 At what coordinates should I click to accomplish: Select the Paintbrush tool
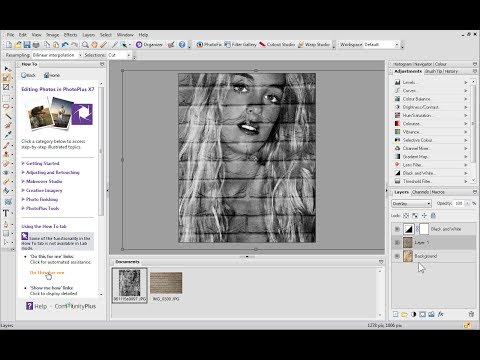(6, 145)
